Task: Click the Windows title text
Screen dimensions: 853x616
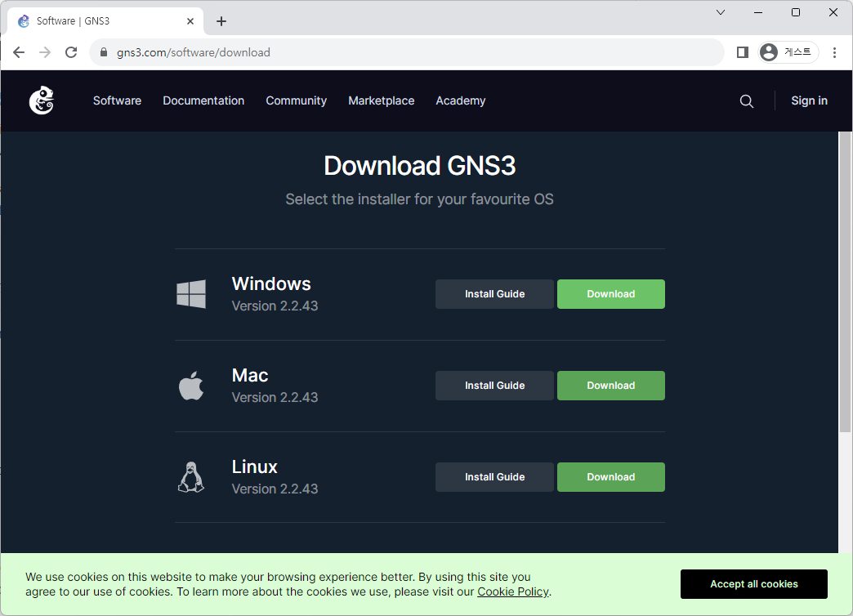Action: (271, 283)
